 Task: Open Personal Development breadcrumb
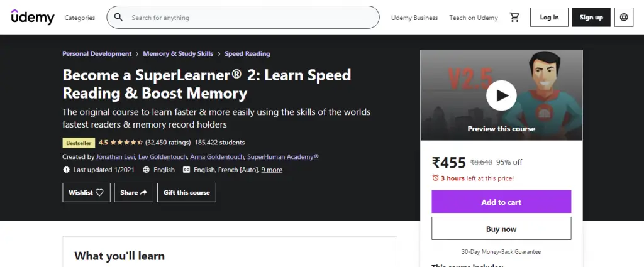pos(97,54)
